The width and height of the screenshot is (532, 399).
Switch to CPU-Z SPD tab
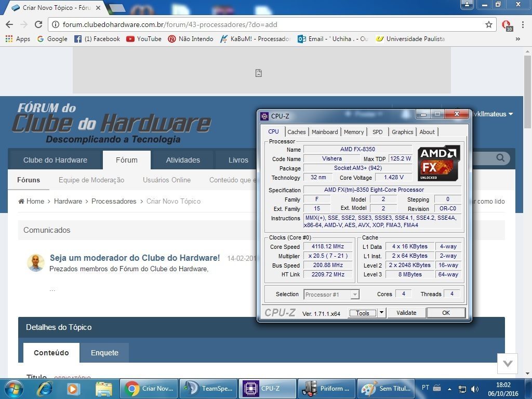click(x=377, y=131)
